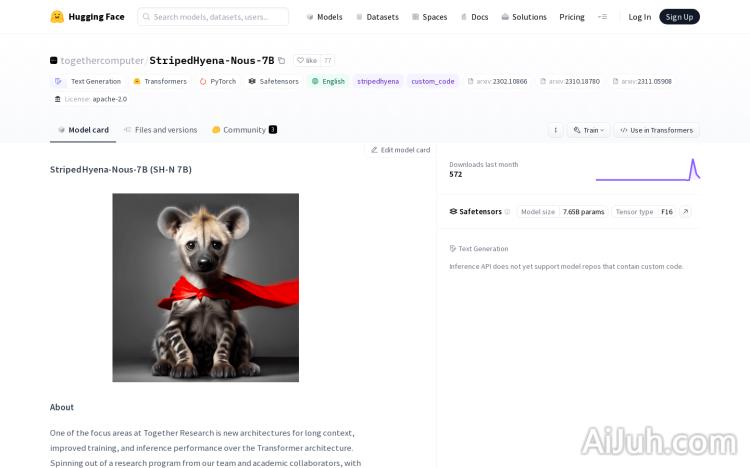Open the Community tab
The image size is (750, 468).
point(244,130)
